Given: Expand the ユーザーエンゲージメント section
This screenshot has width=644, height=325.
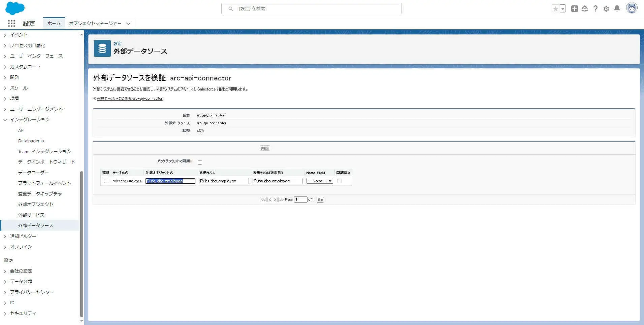Looking at the screenshot, I should (x=5, y=109).
